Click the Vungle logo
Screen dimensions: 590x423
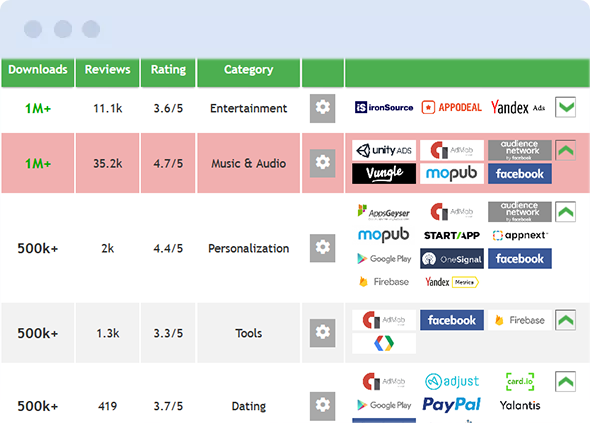(x=384, y=173)
